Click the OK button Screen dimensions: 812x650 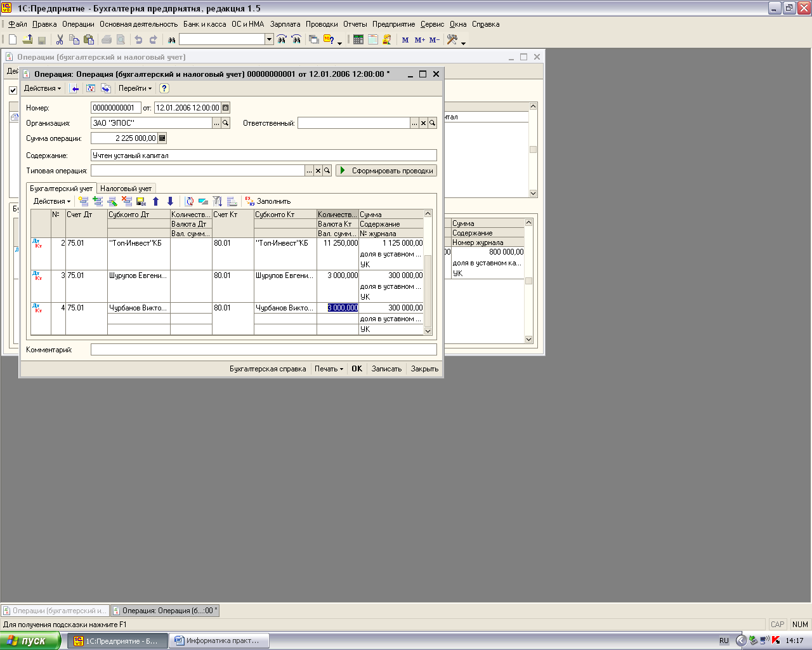(x=357, y=369)
